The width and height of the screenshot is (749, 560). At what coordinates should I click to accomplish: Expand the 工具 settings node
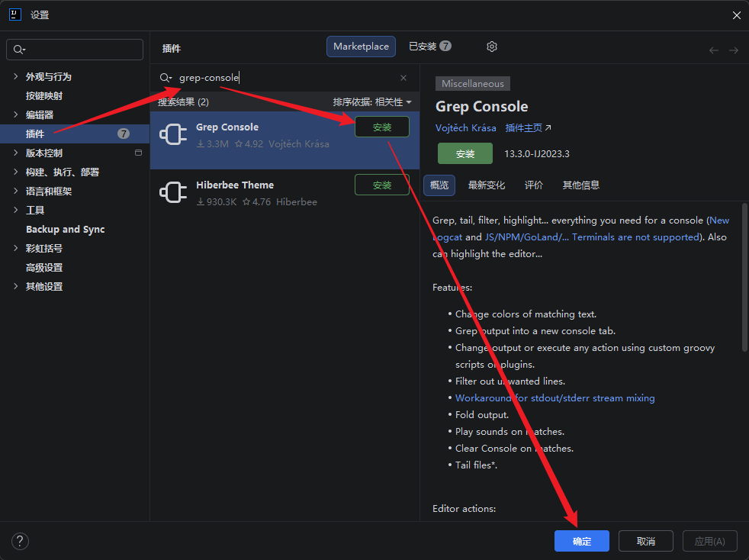16,210
